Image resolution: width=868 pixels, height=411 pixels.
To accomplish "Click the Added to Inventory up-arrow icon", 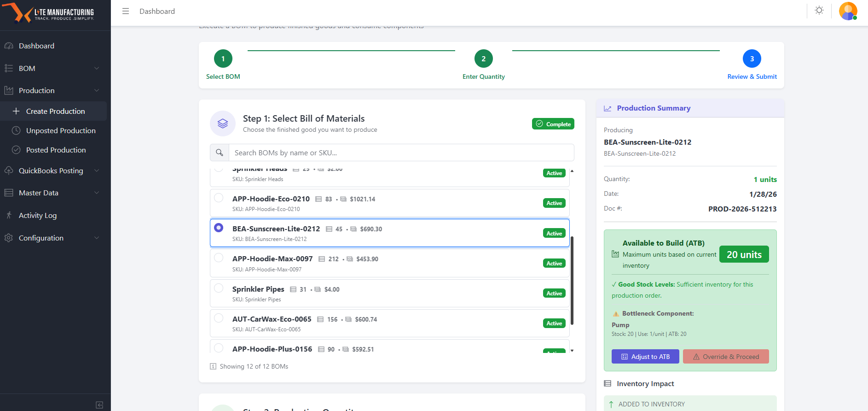I will click(611, 404).
